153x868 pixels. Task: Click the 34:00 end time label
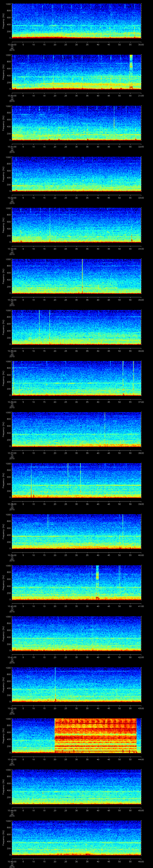pos(141,249)
